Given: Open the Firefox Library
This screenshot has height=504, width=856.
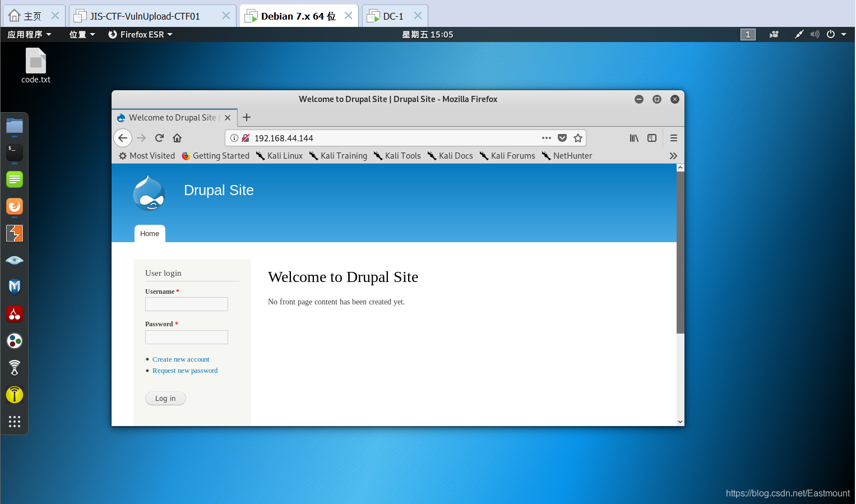Looking at the screenshot, I should click(634, 138).
